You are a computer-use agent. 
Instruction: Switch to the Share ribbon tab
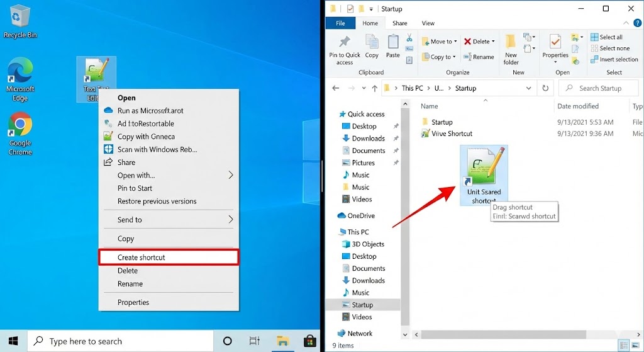tap(400, 23)
